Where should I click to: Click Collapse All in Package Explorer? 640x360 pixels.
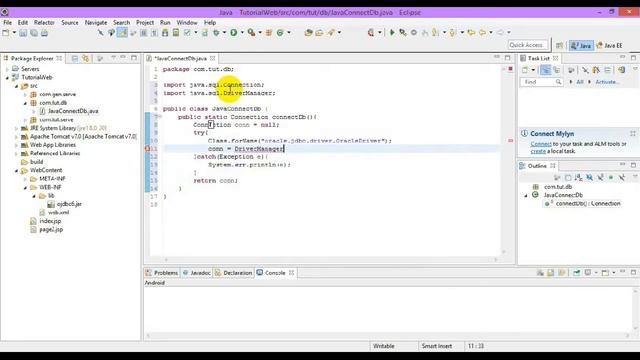(x=75, y=58)
